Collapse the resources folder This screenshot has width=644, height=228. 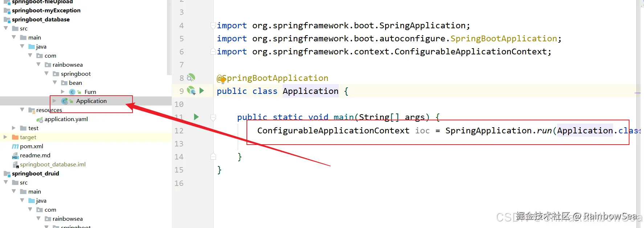point(22,109)
